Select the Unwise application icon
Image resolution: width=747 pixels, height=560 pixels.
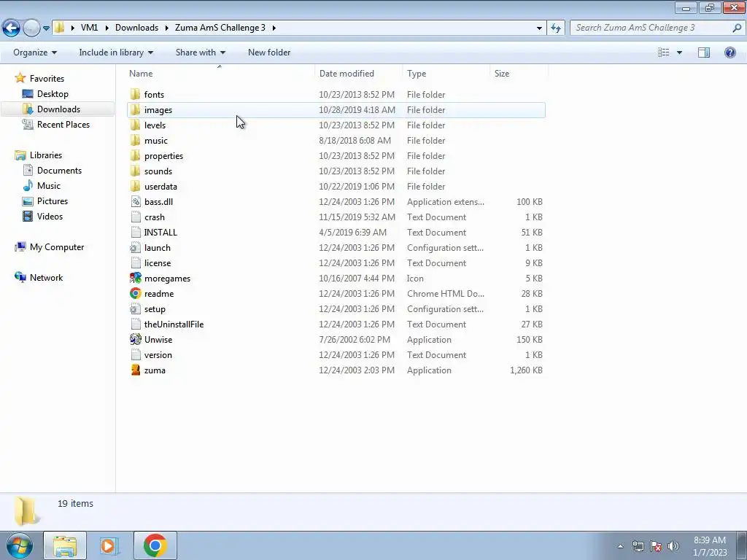(x=135, y=340)
